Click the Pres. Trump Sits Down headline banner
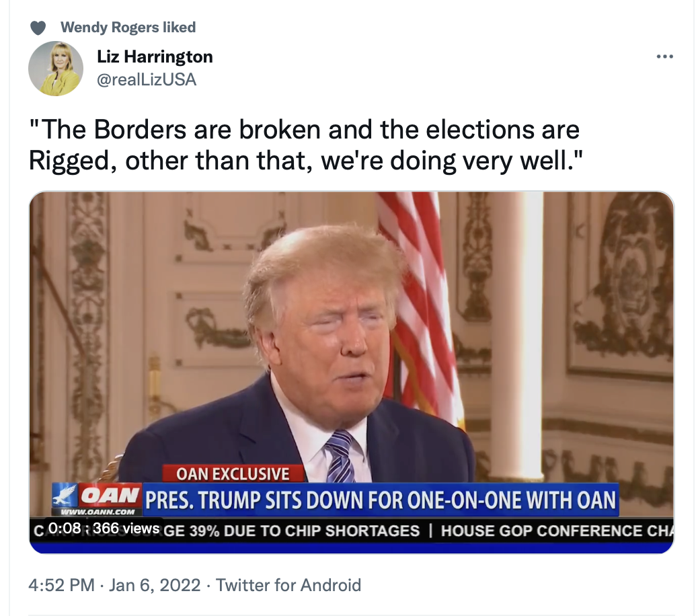The width and height of the screenshot is (698, 616). (x=381, y=500)
